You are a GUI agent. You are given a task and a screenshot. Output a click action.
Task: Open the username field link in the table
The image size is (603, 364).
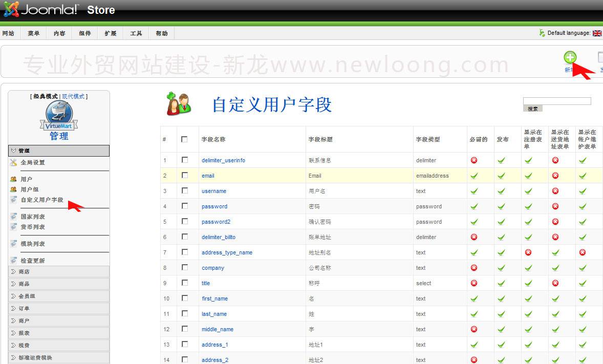213,191
